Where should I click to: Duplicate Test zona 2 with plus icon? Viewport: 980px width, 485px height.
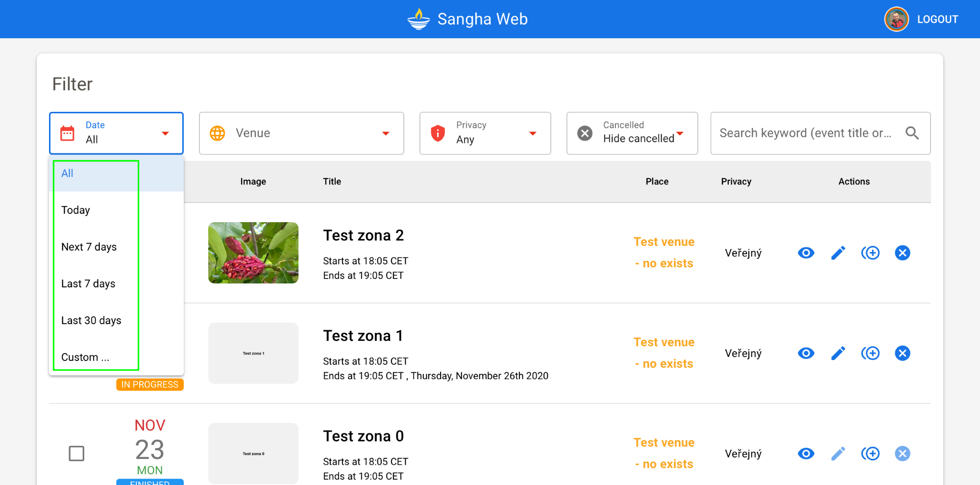(870, 253)
